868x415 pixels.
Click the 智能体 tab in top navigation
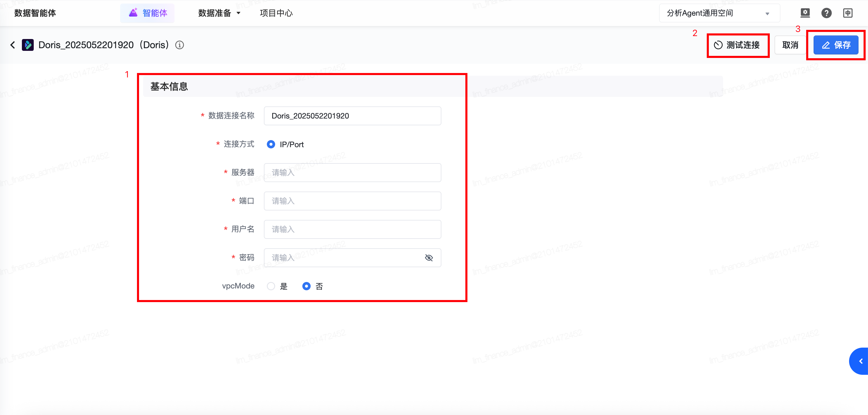[148, 13]
